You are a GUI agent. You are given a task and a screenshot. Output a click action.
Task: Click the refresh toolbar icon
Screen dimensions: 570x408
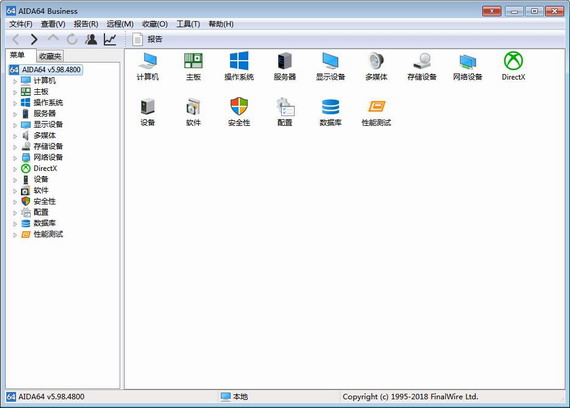[x=72, y=39]
